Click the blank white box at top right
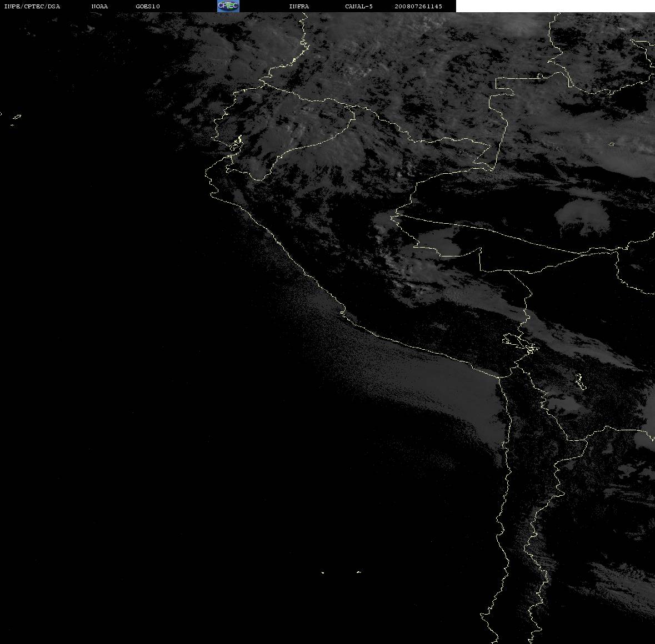The height and width of the screenshot is (644, 655). pos(555,6)
